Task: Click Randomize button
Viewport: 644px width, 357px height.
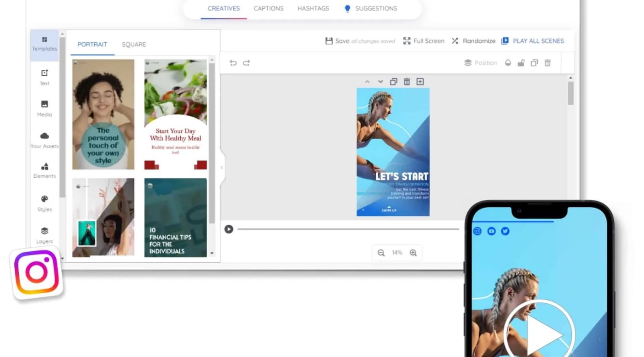Action: pos(473,41)
